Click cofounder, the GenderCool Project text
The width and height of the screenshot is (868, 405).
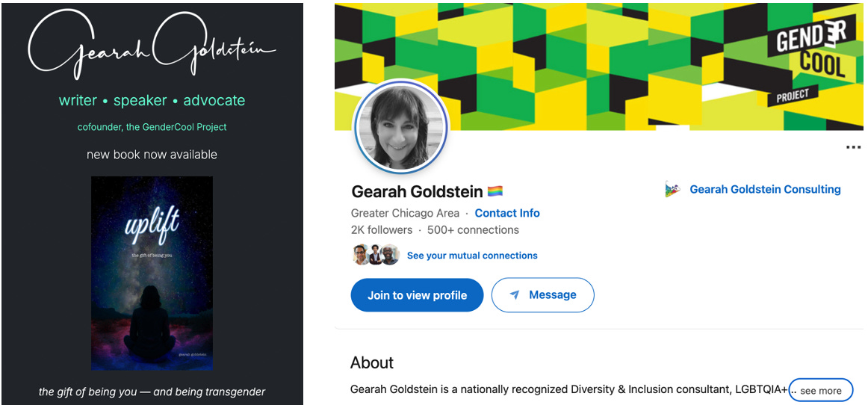click(x=152, y=127)
